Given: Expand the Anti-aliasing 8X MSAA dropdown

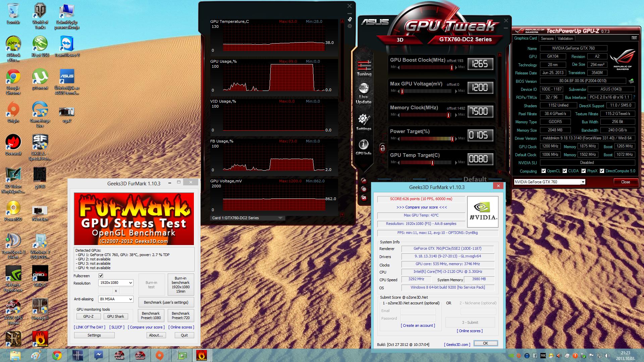Looking at the screenshot, I should [116, 299].
